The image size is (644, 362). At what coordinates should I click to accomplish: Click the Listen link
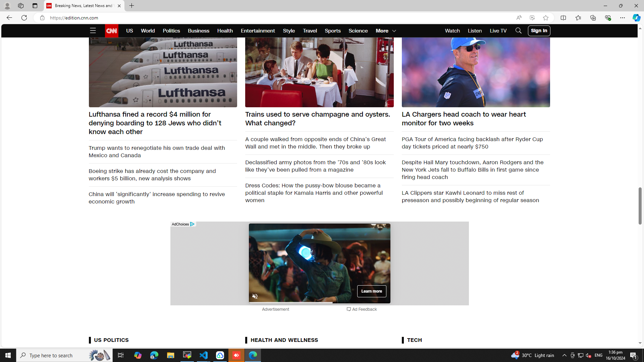[x=475, y=31]
